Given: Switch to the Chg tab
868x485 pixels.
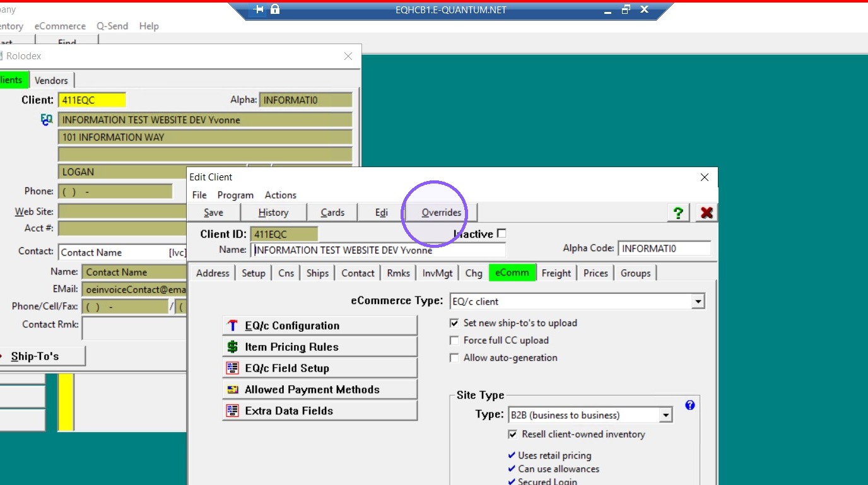Looking at the screenshot, I should (x=474, y=273).
